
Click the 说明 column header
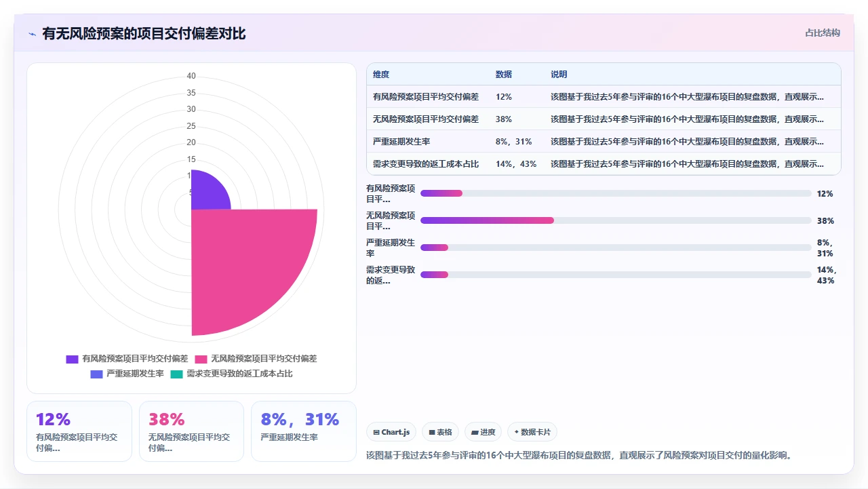(559, 75)
